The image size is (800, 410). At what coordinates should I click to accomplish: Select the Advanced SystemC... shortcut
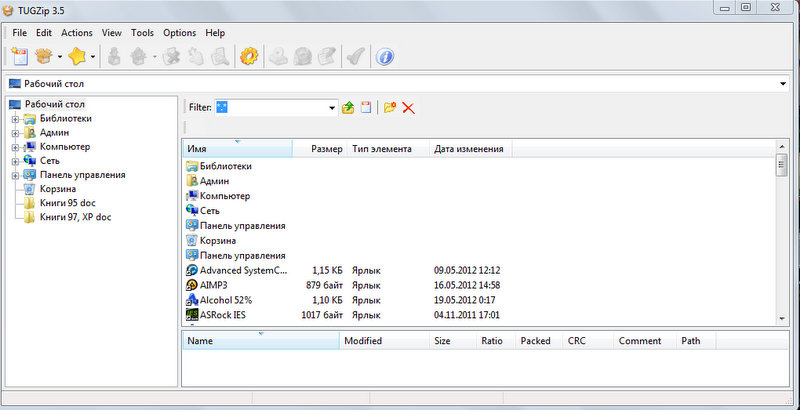point(237,270)
